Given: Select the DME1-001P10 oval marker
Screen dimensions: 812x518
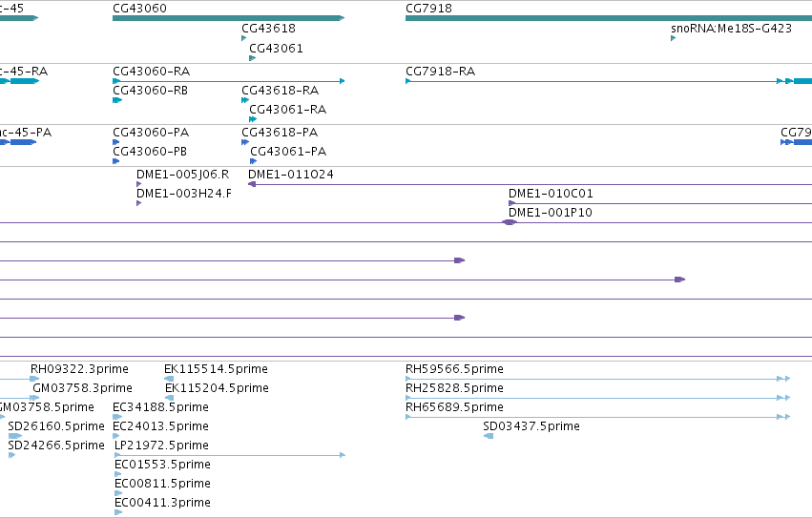Looking at the screenshot, I should [510, 222].
